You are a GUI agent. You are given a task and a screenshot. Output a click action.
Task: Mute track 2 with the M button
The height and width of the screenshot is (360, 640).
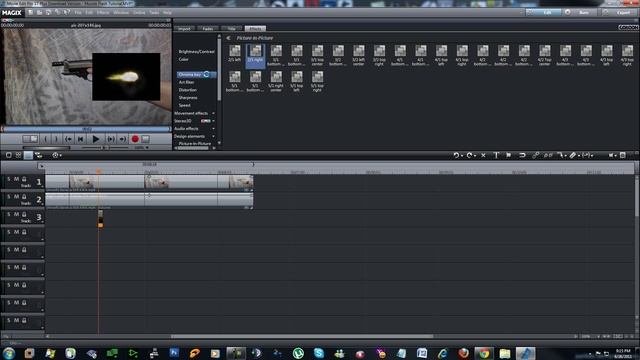(16, 197)
